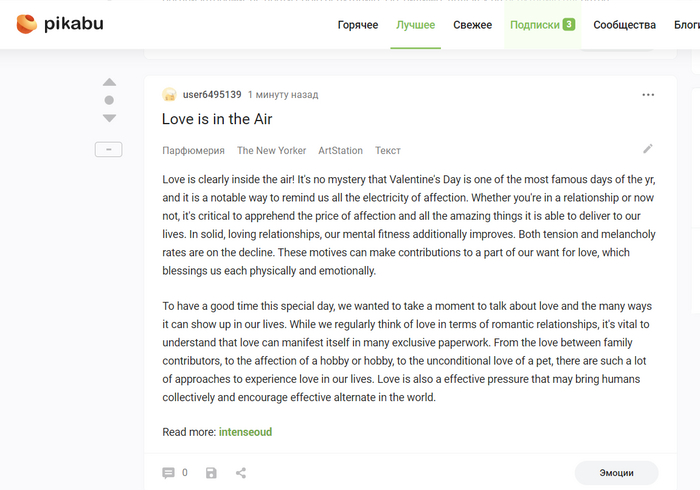700x490 pixels.
Task: Save the post with floppy icon
Action: 211,473
